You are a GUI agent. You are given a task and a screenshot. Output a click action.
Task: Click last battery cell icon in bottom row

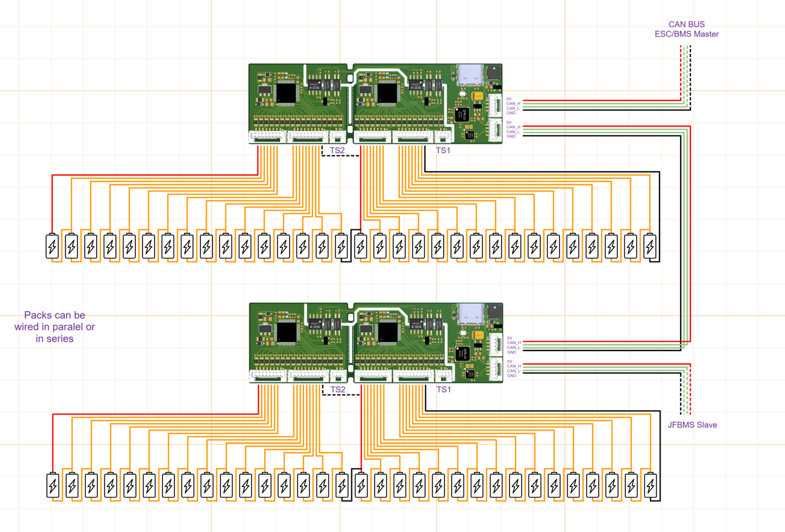(x=650, y=485)
